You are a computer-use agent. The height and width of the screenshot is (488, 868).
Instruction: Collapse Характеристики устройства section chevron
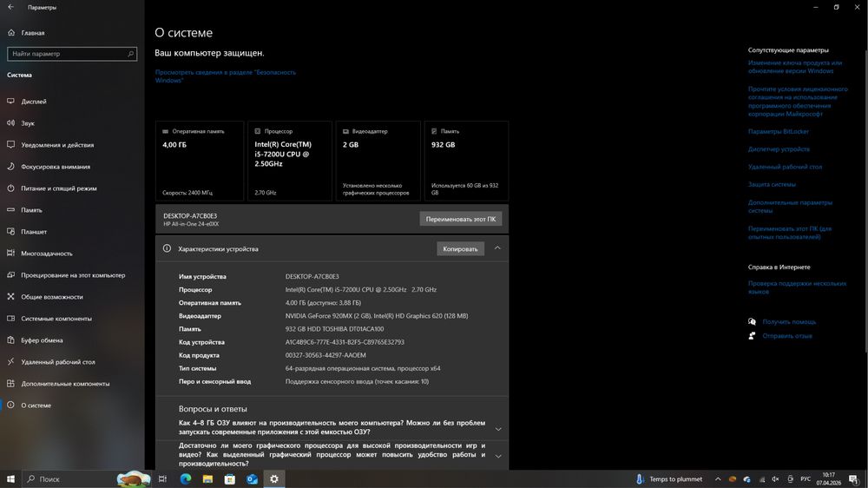pyautogui.click(x=497, y=248)
